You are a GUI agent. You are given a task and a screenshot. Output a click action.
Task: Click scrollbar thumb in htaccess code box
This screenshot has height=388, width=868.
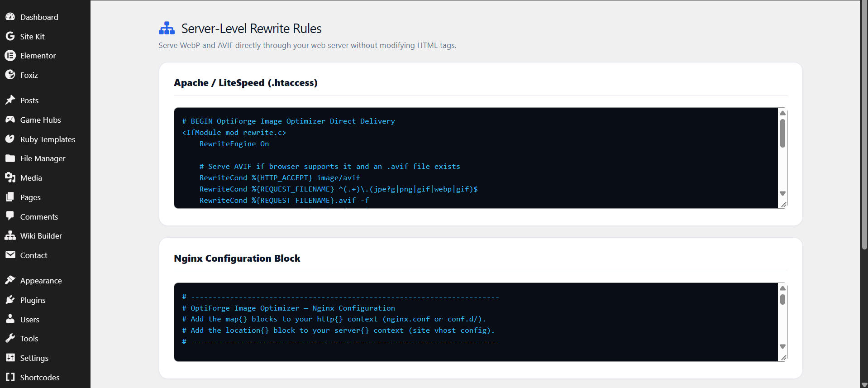click(782, 133)
